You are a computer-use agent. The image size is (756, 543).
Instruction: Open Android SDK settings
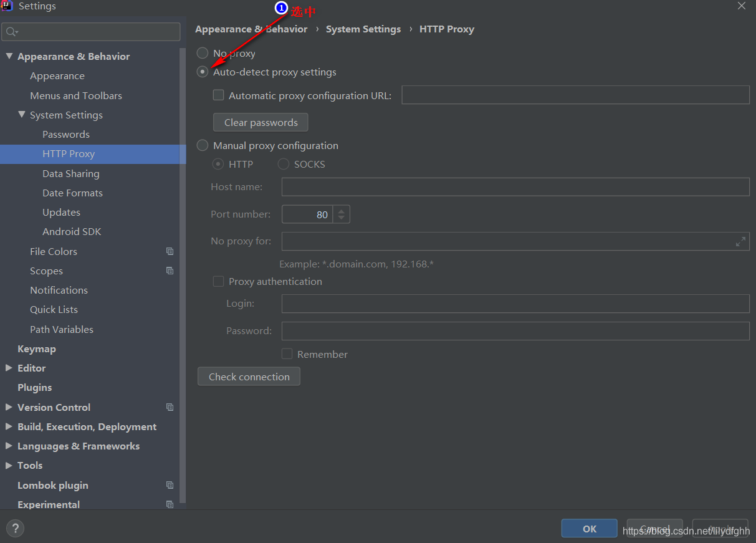pos(72,231)
